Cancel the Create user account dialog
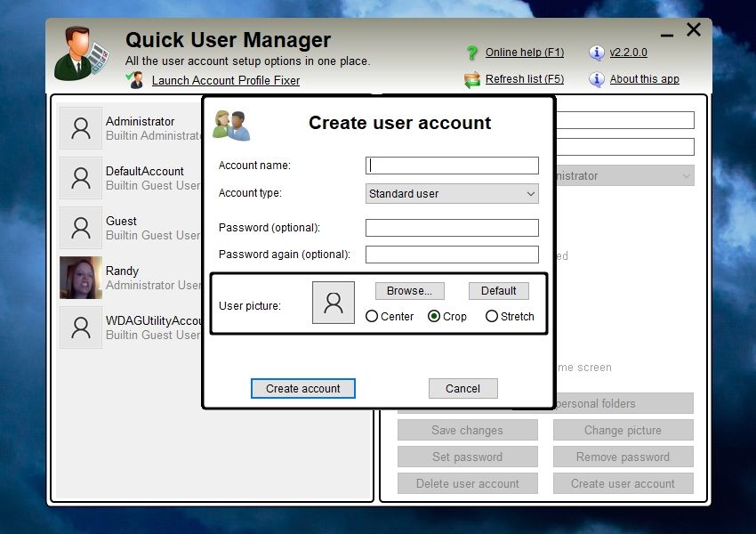The height and width of the screenshot is (534, 756). pyautogui.click(x=462, y=388)
